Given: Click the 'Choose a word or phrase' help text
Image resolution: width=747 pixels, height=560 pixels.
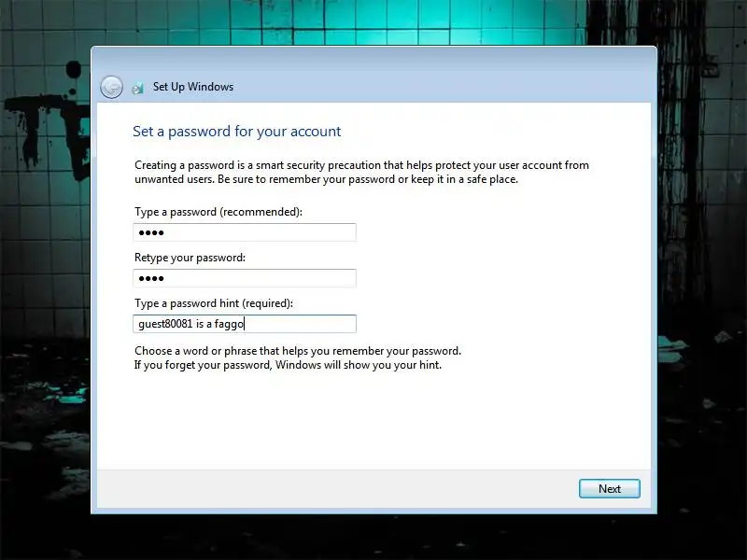Looking at the screenshot, I should pyautogui.click(x=298, y=351).
